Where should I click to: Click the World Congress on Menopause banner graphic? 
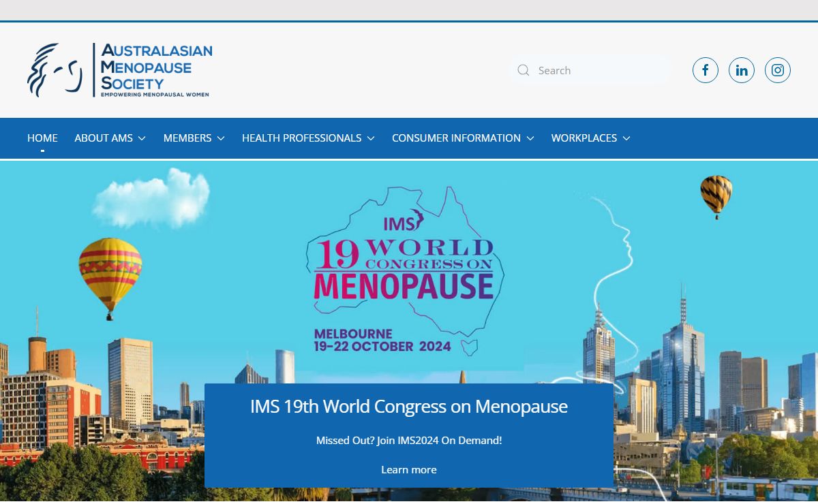(x=405, y=271)
